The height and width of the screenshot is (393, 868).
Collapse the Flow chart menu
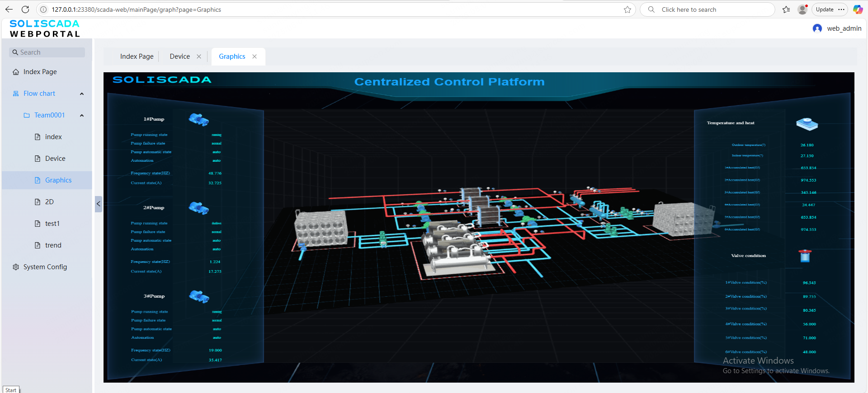(x=82, y=94)
